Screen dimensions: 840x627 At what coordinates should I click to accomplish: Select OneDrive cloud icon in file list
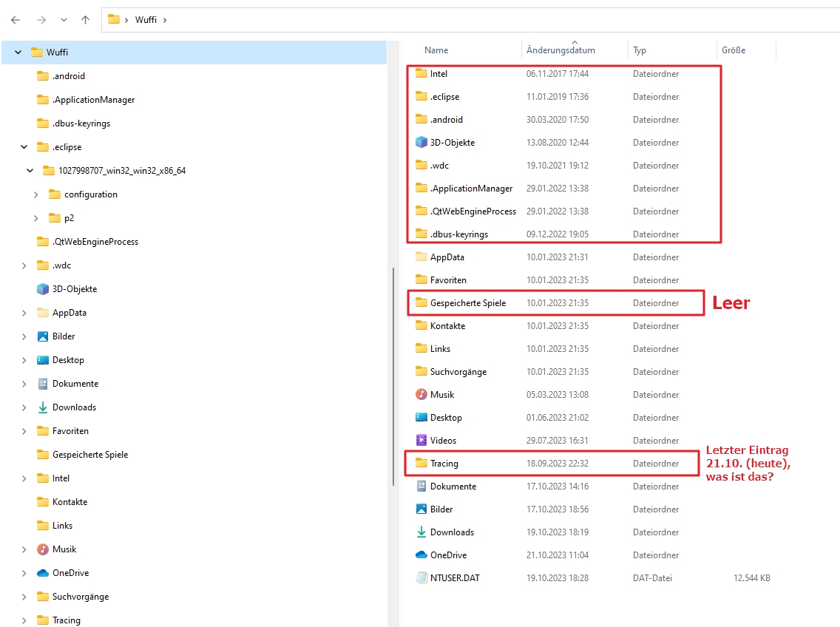pos(421,555)
